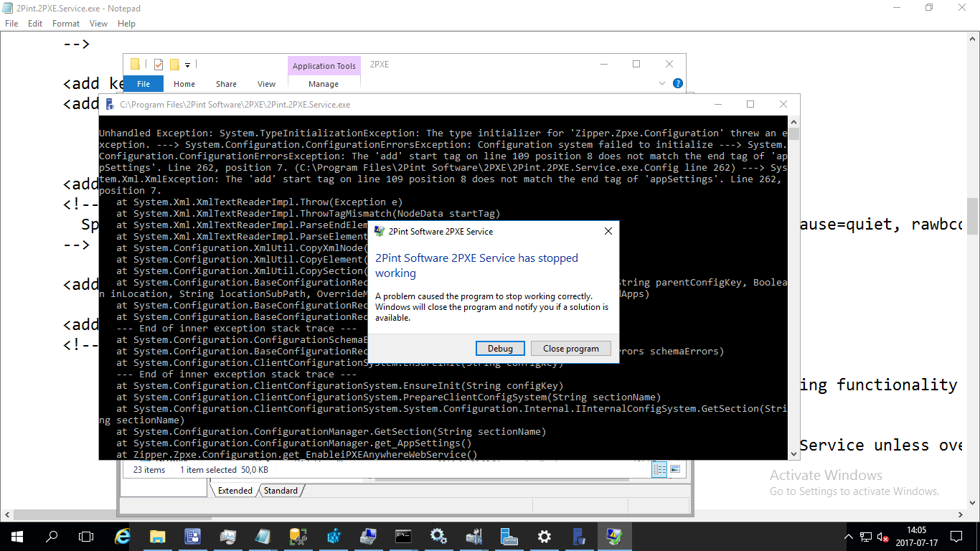The width and height of the screenshot is (980, 551).
Task: Click dialog heading '2Pint Software 2PXE Service has stopped working'
Action: tap(476, 265)
